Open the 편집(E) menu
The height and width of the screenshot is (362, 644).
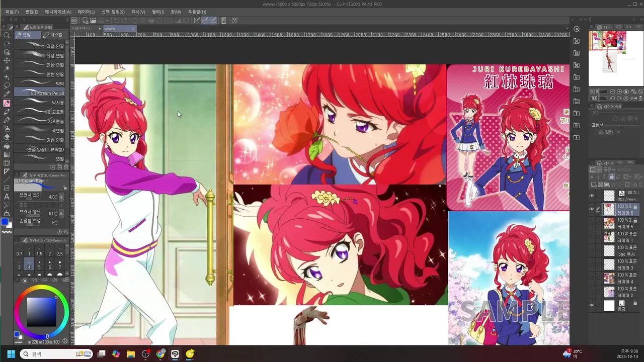[32, 12]
